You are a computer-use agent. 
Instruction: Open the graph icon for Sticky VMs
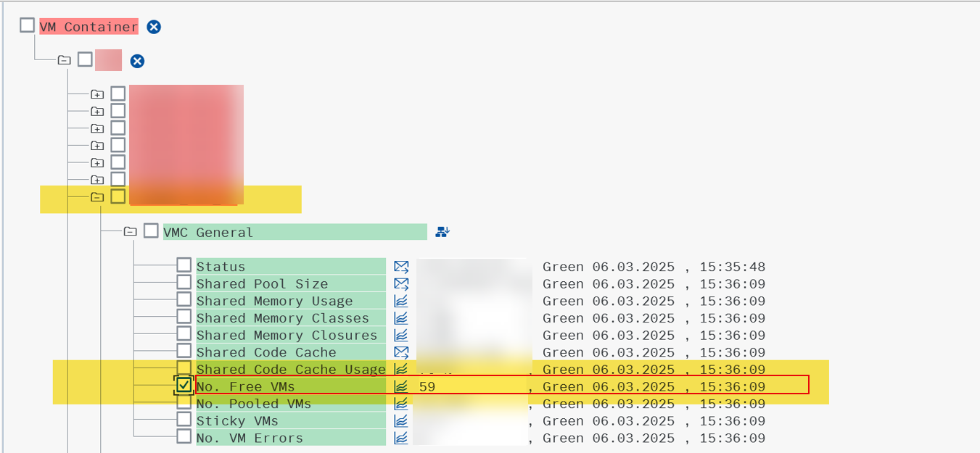tap(401, 420)
